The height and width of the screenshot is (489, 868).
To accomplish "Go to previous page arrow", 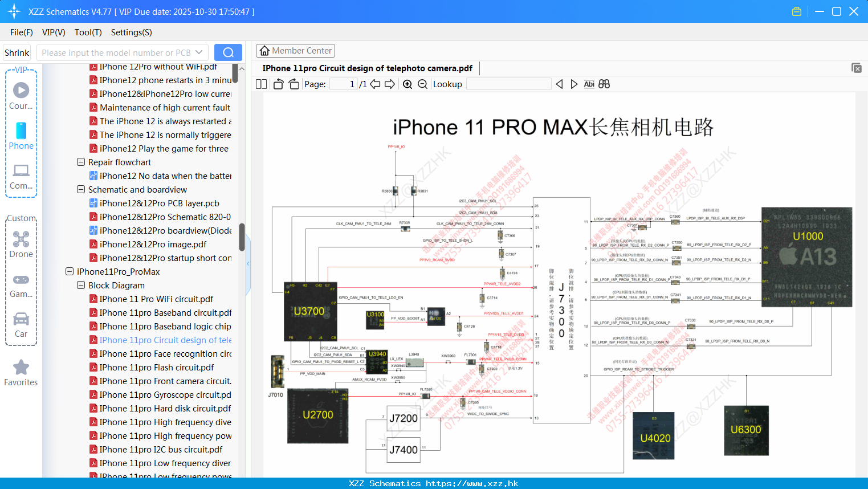I will [x=375, y=84].
